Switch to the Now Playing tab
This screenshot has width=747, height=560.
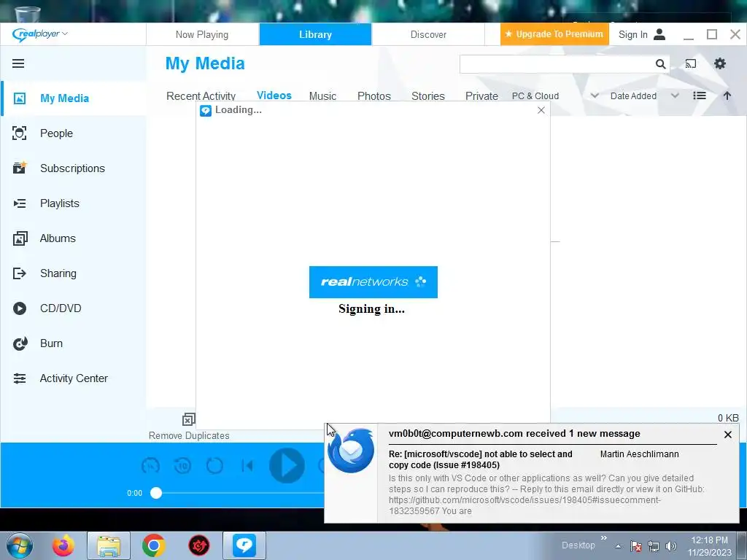tap(202, 34)
